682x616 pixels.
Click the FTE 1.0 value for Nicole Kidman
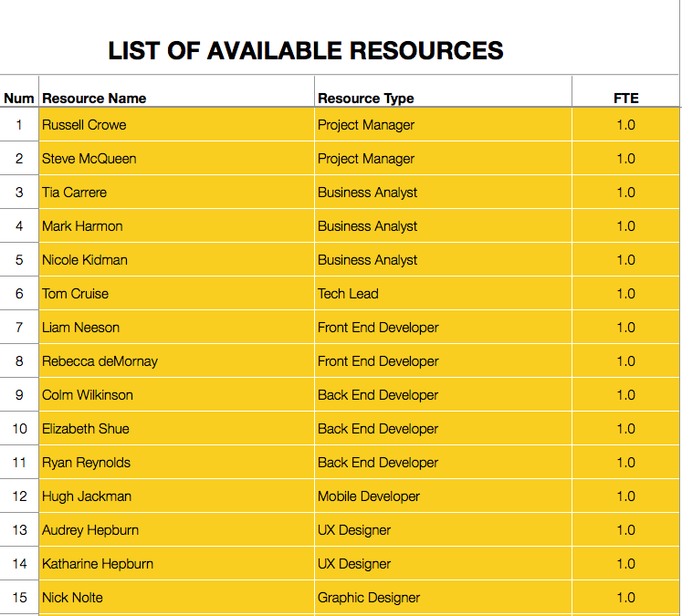coord(626,260)
